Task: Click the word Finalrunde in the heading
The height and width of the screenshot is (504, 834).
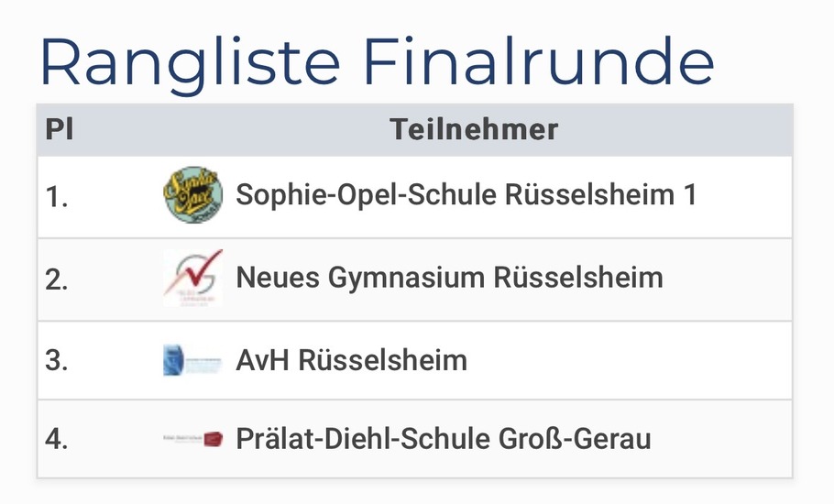Action: point(538,60)
